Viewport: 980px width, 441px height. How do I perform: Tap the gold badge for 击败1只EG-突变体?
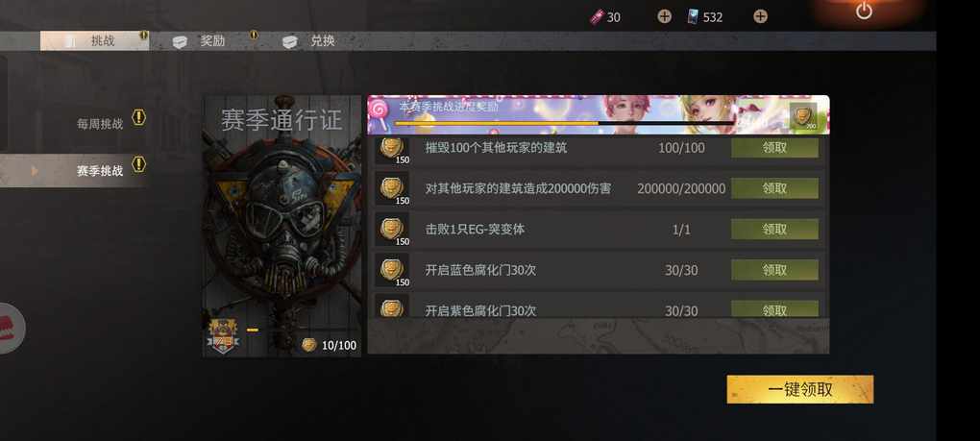[x=393, y=230]
